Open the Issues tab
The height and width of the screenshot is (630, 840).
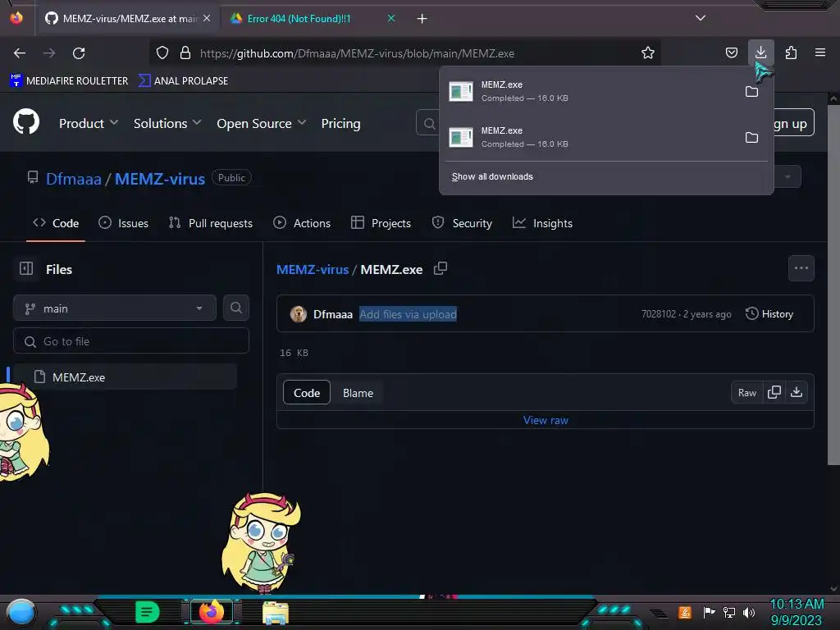coord(123,223)
